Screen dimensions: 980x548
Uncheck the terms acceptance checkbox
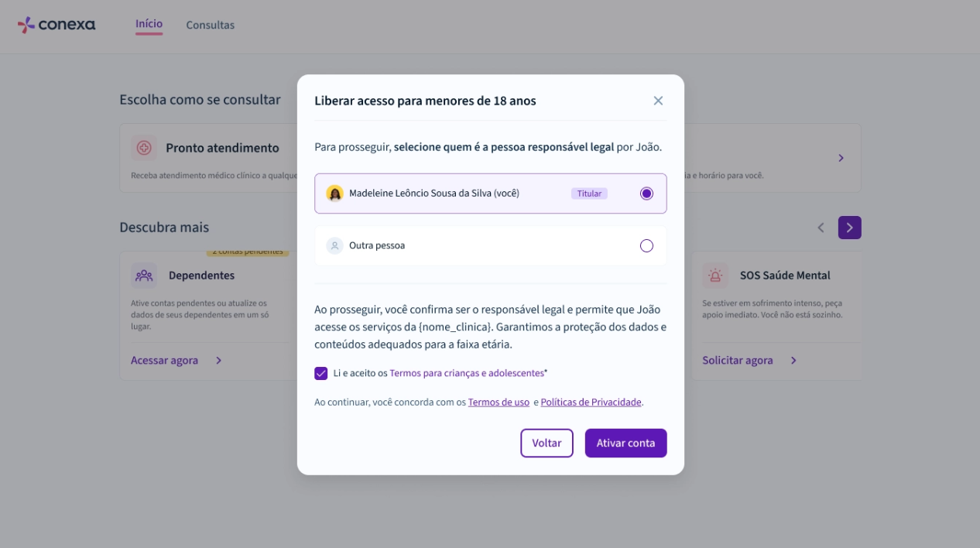(x=321, y=373)
